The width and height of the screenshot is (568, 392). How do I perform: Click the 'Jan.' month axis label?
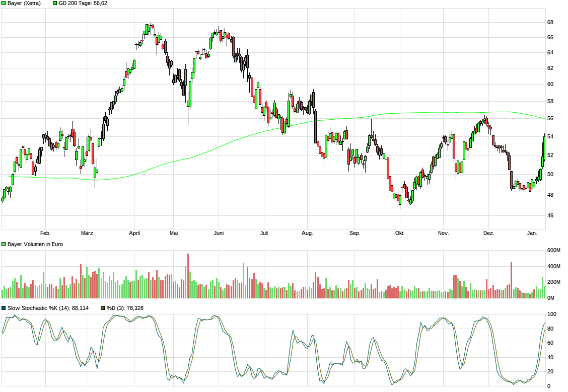coord(532,233)
